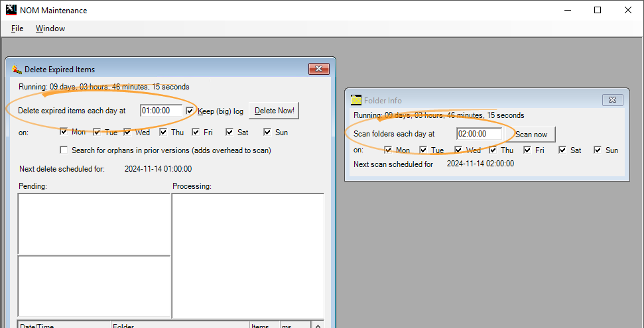This screenshot has height=328, width=644.
Task: Click inside the lower Pending list box
Action: pos(94,286)
